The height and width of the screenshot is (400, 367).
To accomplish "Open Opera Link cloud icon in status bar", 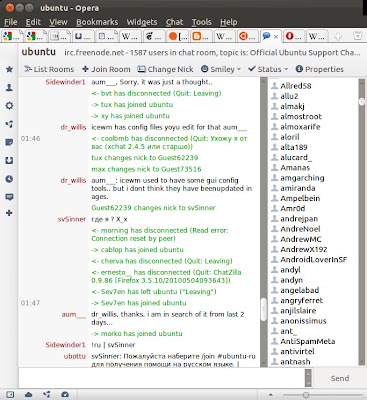I will pyautogui.click(x=29, y=395).
